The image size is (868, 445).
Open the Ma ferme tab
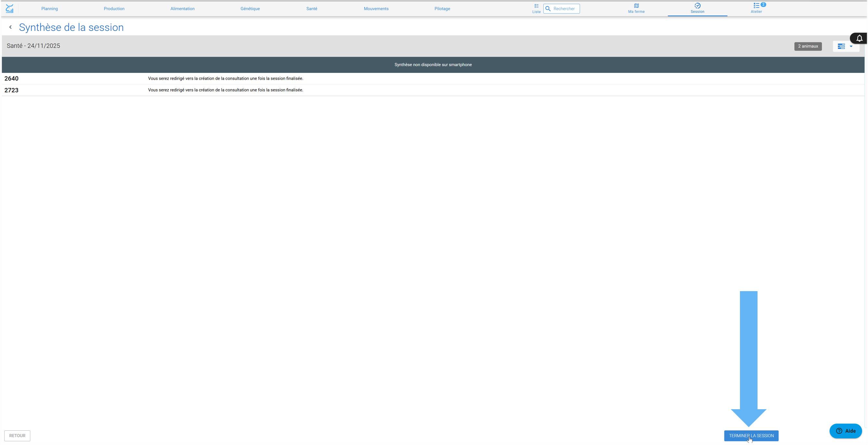click(x=636, y=8)
